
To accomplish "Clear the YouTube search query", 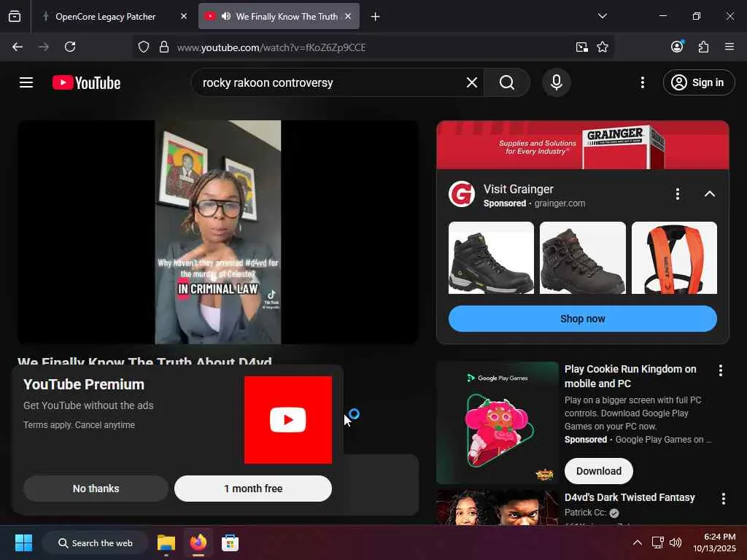I will [x=472, y=83].
